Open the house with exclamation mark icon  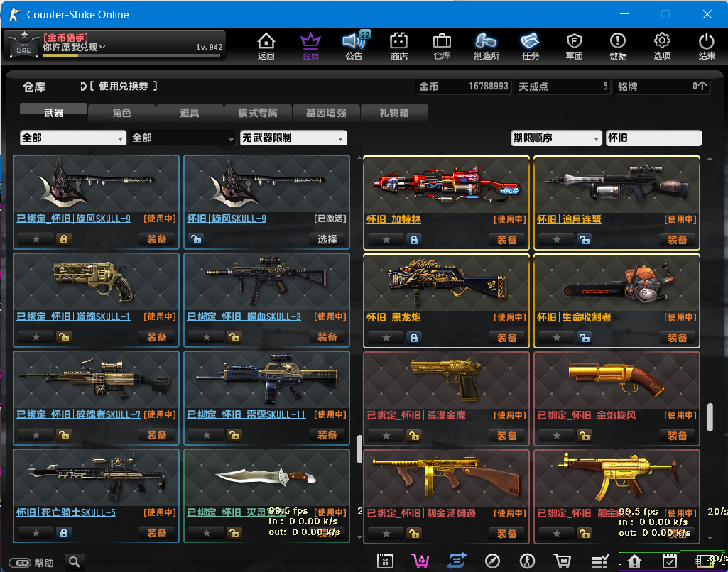[634, 561]
